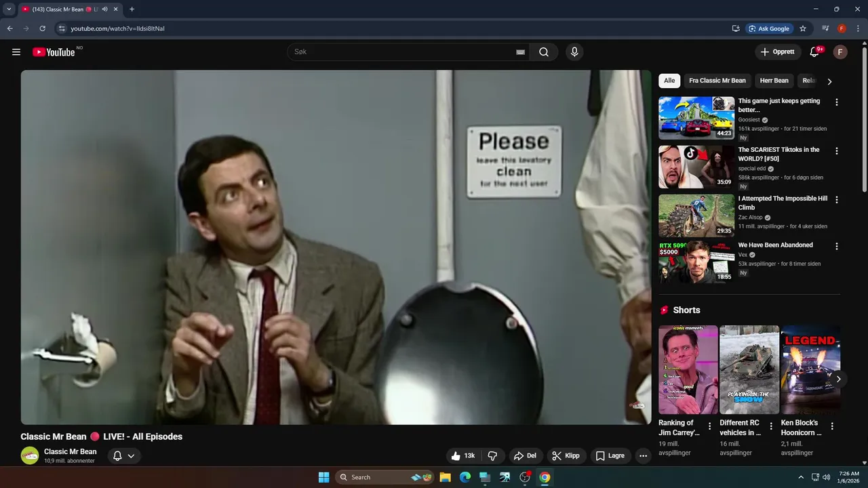Open volume control in system tray

coord(826,477)
